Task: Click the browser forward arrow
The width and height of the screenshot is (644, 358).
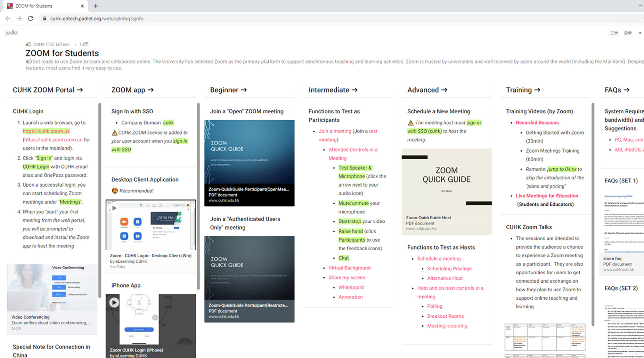Action: (x=19, y=18)
